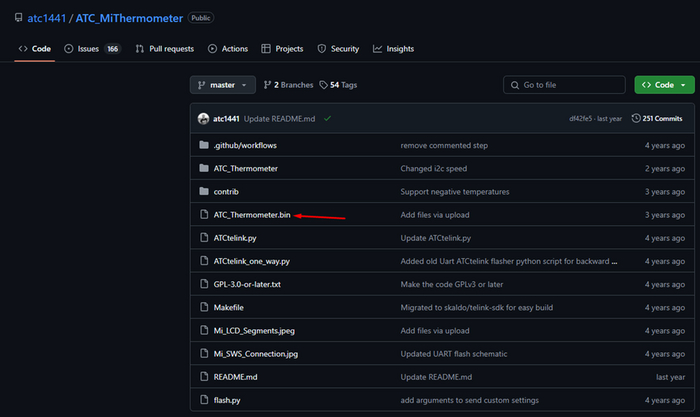700x417 pixels.
Task: Open commit 'Migrated to skaldo/telink-sdk for easy build'
Action: click(476, 308)
